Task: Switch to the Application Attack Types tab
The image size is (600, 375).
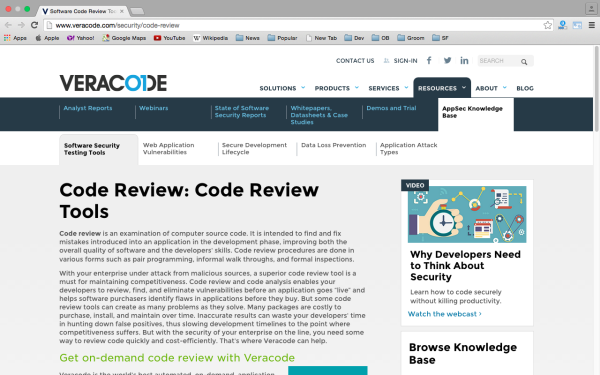Action: [408, 148]
